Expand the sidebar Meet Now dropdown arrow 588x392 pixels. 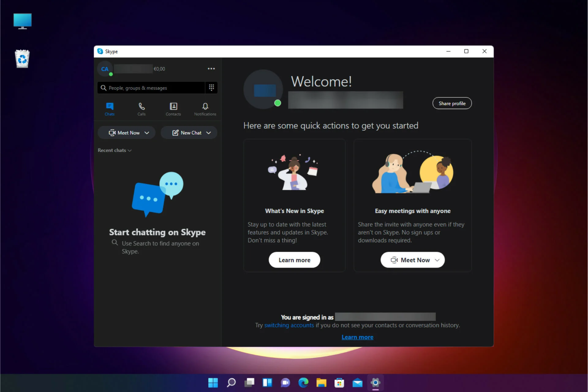point(147,133)
